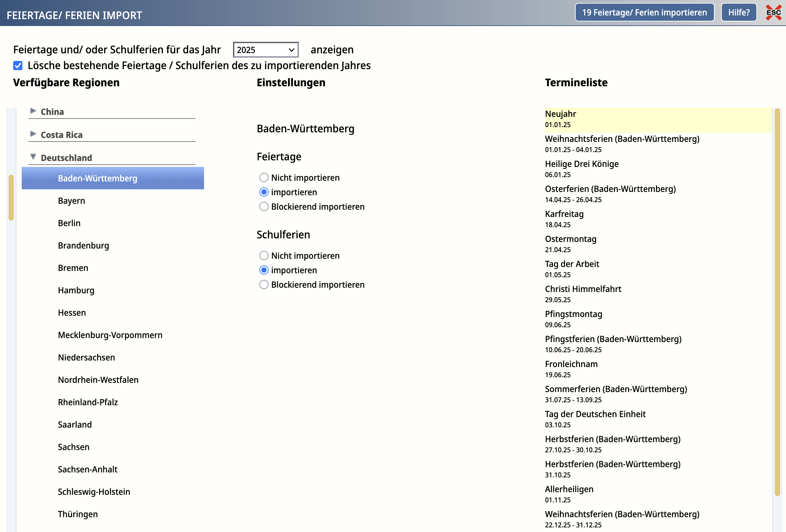
Task: Click 19 Feiertage/ Ferien importieren button
Action: [644, 13]
